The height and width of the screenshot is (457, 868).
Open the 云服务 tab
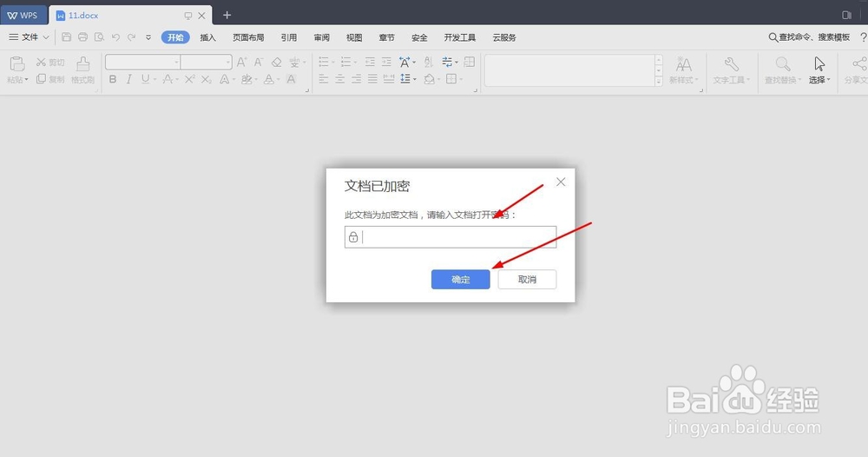coord(504,37)
